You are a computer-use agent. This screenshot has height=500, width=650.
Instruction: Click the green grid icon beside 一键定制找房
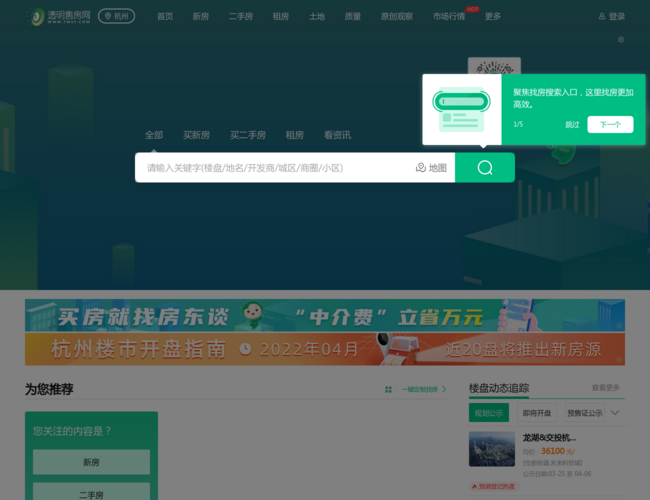click(388, 389)
